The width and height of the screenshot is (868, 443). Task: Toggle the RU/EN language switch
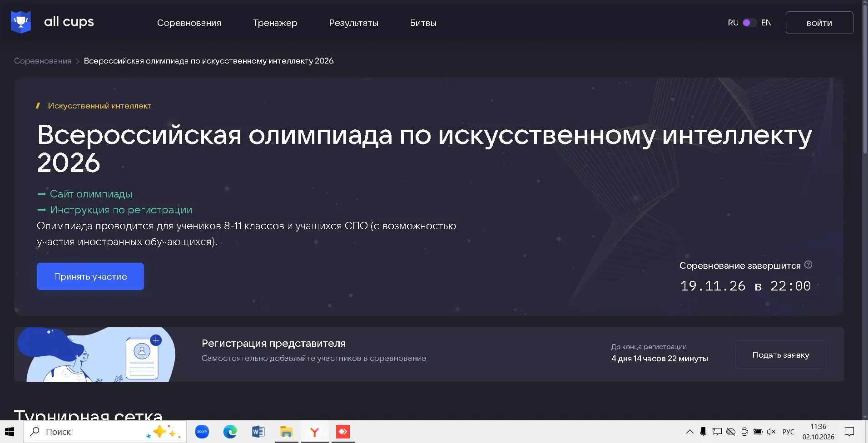[x=749, y=22]
